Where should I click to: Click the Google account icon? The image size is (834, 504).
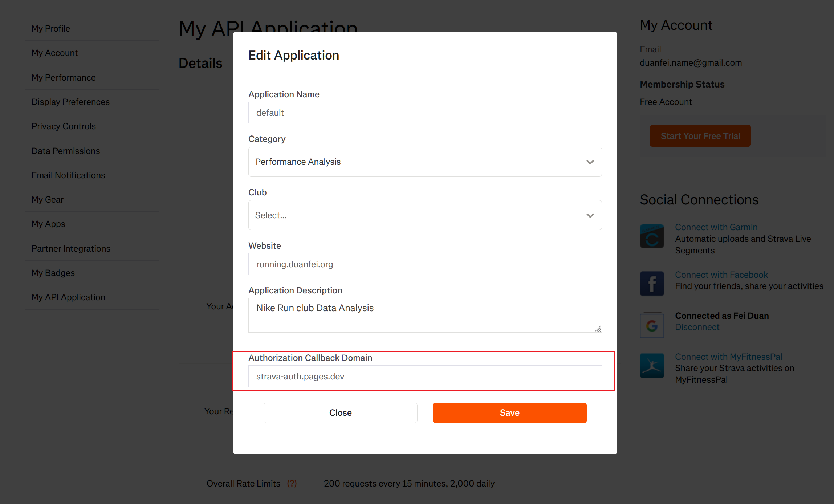pos(652,326)
